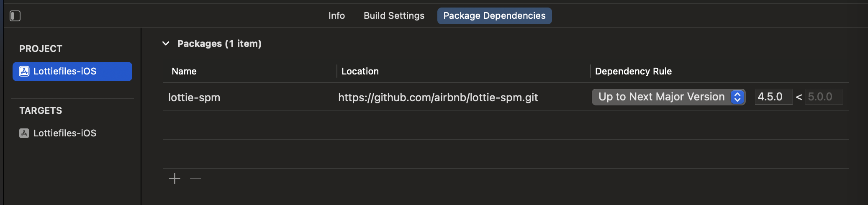Click the Dependency Rule column header
Screen dimensions: 868x205
[x=633, y=72]
